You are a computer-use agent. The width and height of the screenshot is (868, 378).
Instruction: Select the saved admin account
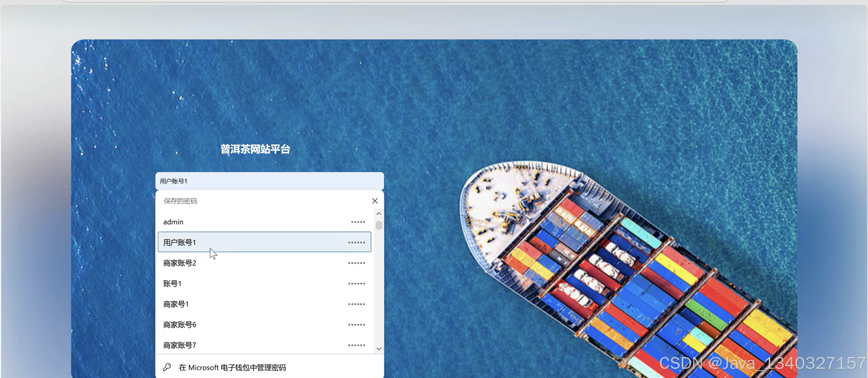coord(264,222)
